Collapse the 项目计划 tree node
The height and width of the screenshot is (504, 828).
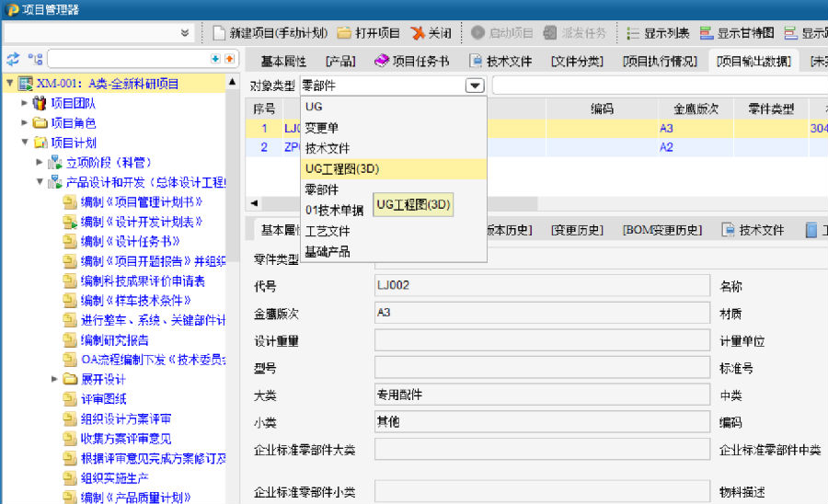coord(25,143)
